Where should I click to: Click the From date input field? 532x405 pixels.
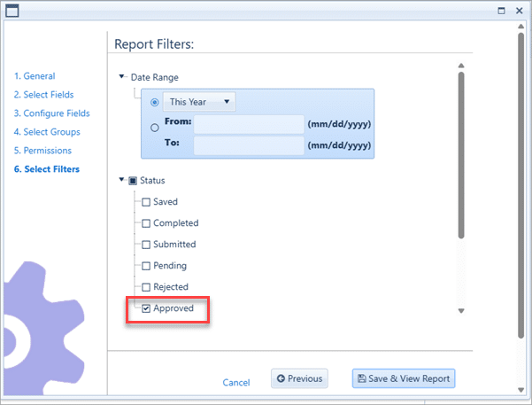coord(249,124)
